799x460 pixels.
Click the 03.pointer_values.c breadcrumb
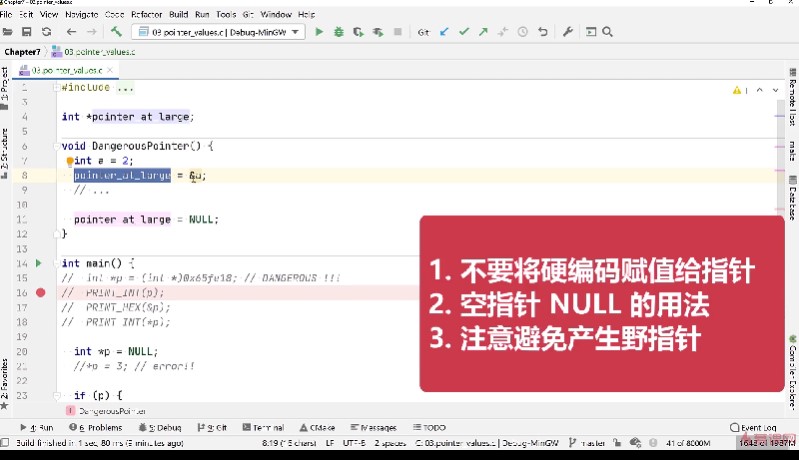(94, 51)
